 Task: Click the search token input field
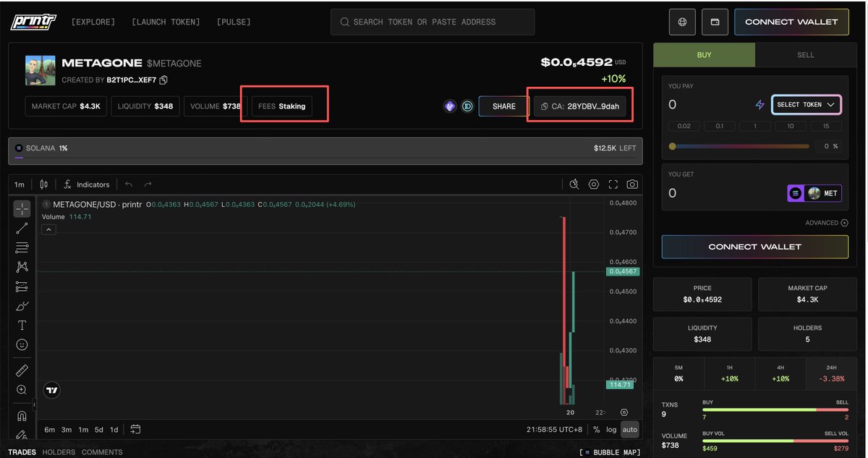433,22
